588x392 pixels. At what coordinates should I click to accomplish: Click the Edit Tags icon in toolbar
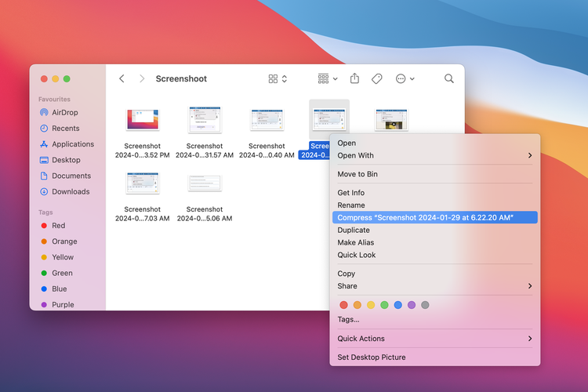point(376,78)
